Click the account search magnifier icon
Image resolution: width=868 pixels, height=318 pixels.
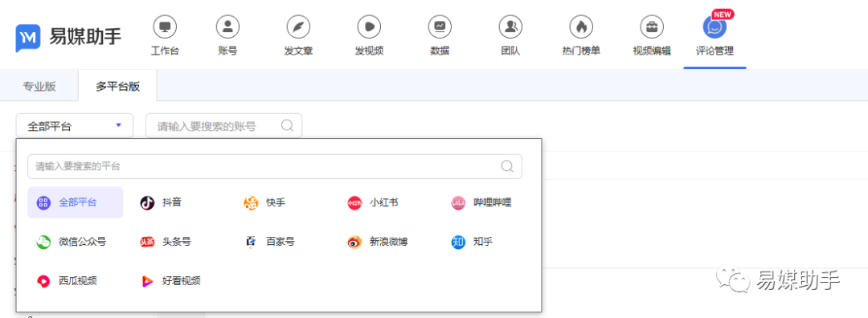click(287, 125)
